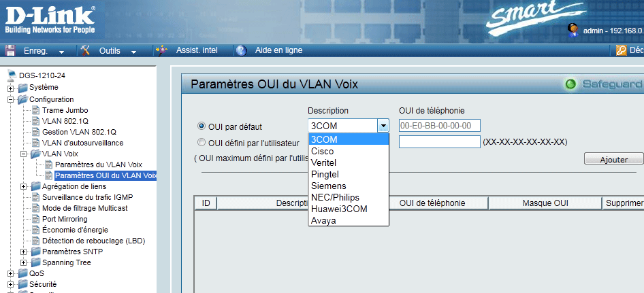Click the Configuration folder icon

click(x=23, y=100)
